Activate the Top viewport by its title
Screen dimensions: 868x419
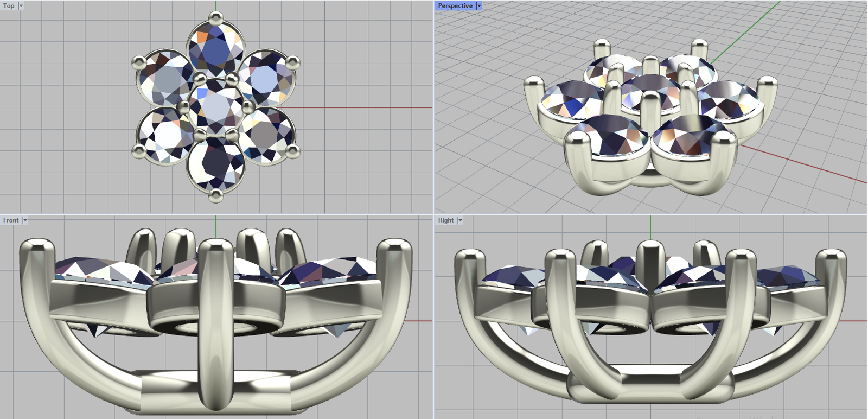9,6
